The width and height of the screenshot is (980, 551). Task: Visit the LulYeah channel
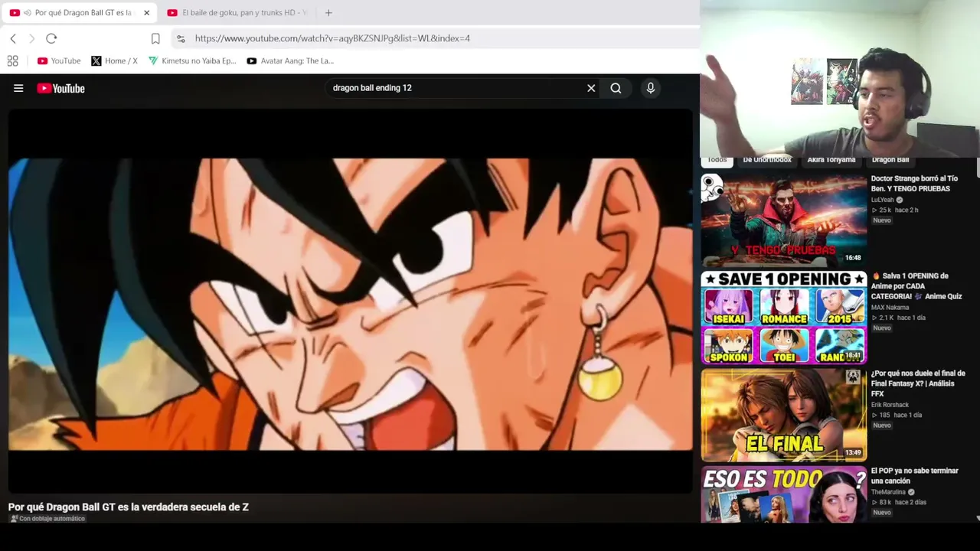click(x=882, y=200)
